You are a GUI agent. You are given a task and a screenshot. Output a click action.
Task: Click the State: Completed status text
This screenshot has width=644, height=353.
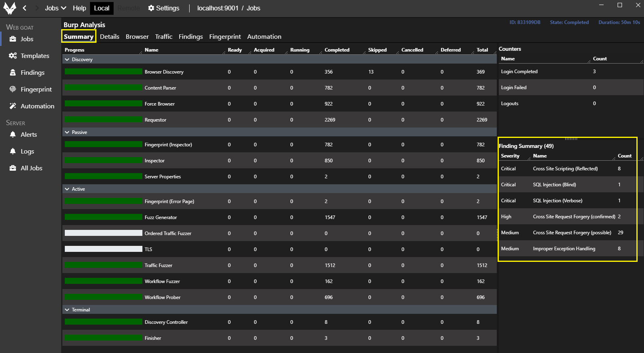(x=569, y=22)
